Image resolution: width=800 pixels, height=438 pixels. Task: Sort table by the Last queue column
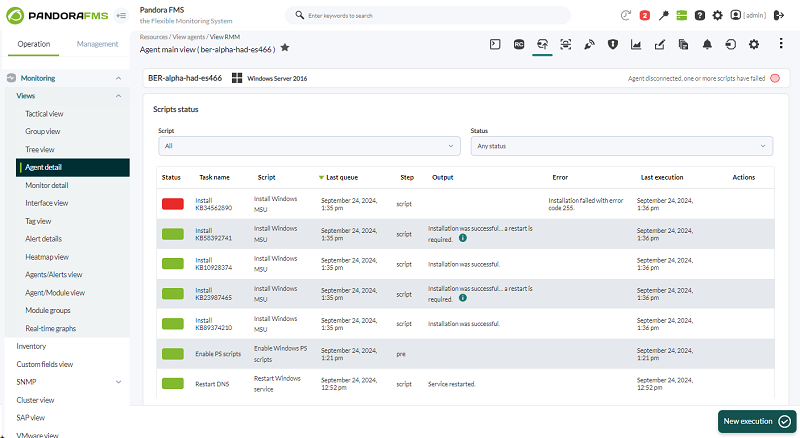point(341,177)
